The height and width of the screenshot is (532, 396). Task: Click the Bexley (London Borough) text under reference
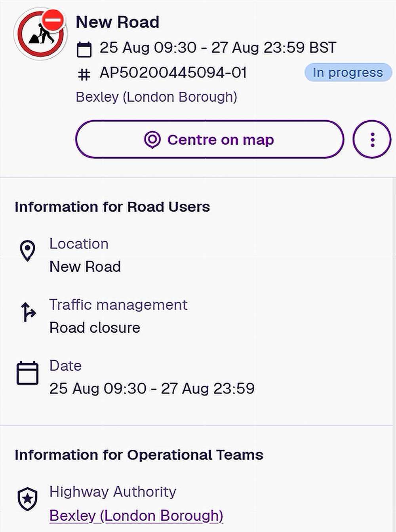click(156, 97)
